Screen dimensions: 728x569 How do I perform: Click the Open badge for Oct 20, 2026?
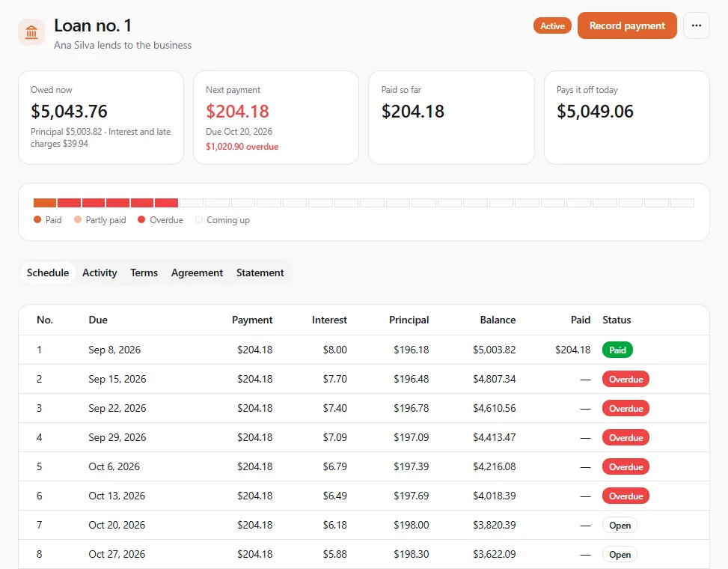pos(620,526)
